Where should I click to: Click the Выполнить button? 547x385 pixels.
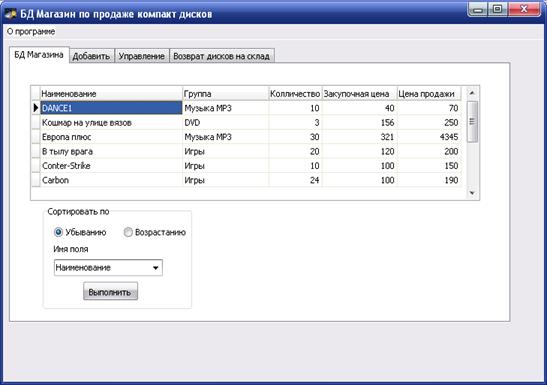coord(110,292)
